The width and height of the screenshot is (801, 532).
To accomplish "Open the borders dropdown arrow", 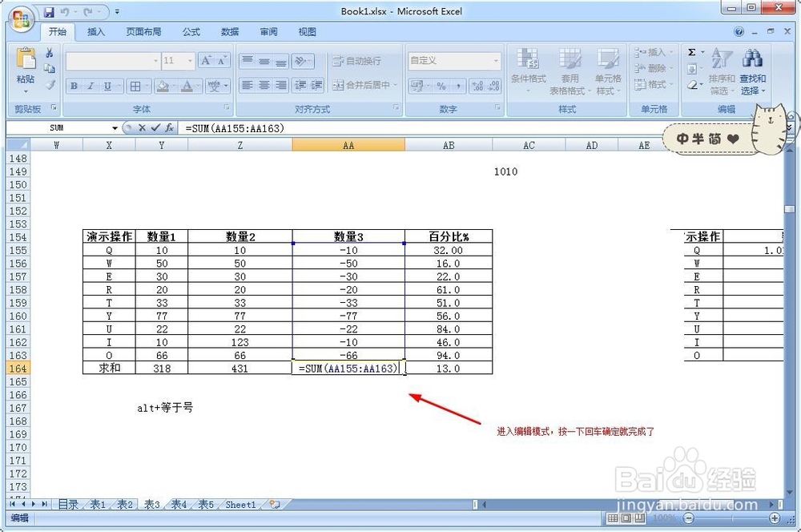I will click(148, 86).
